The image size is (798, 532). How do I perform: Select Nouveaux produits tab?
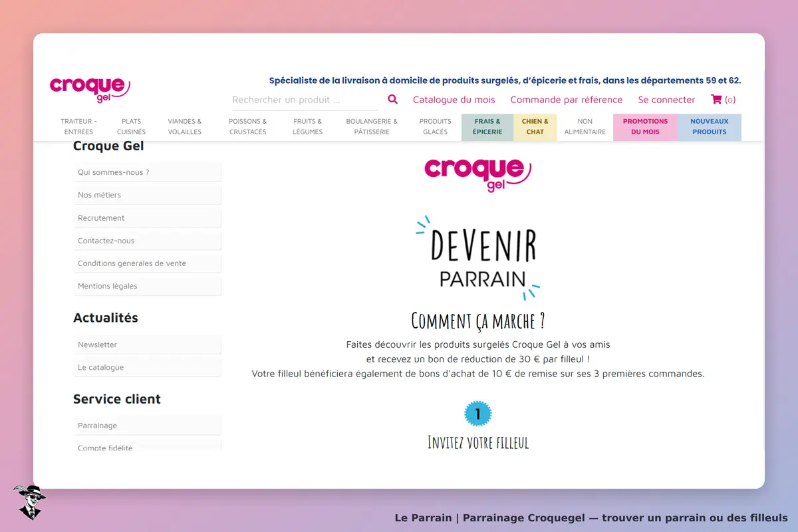coord(710,127)
